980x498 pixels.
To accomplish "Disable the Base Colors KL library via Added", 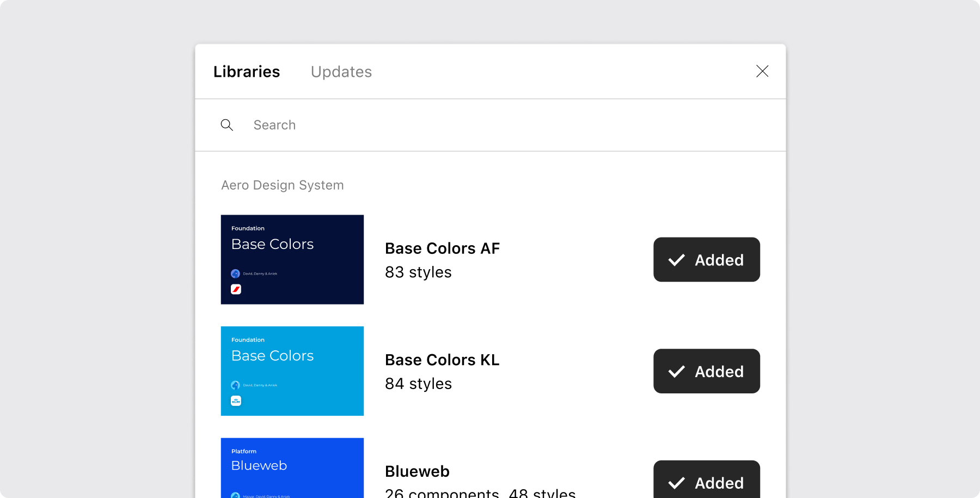I will coord(706,371).
